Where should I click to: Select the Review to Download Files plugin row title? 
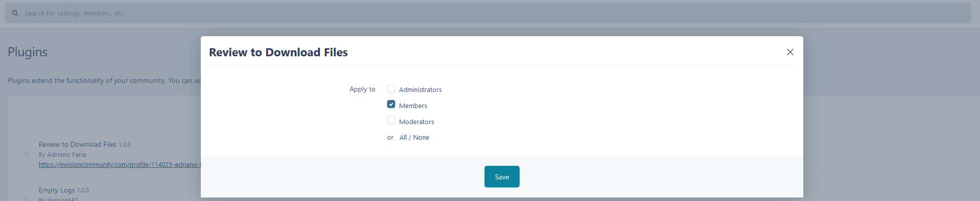click(77, 145)
